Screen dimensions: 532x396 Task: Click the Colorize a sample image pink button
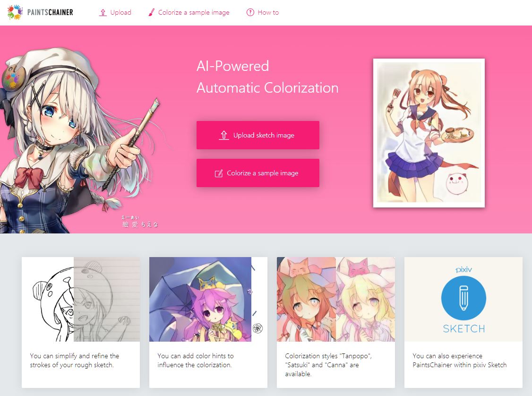(x=258, y=173)
